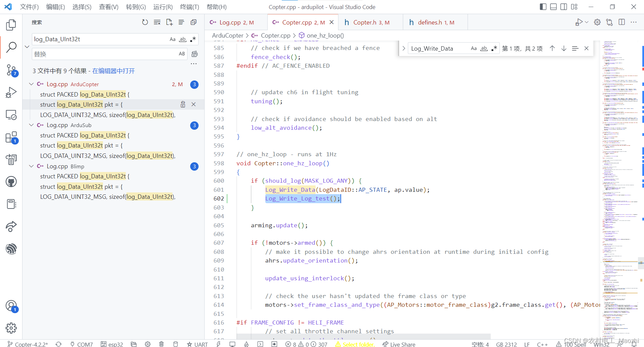Image resolution: width=644 pixels, height=347 pixels.
Task: Toggle match whole word in search panel
Action: pyautogui.click(x=182, y=39)
